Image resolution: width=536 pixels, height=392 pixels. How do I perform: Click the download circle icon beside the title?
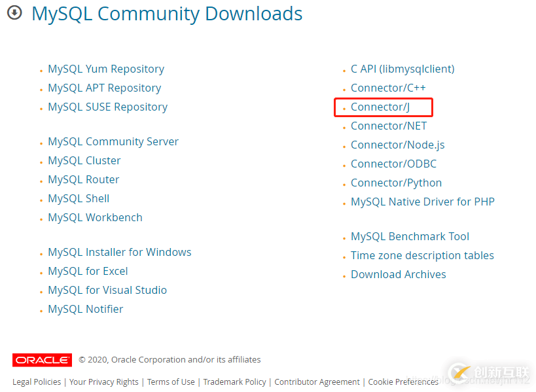(x=14, y=13)
